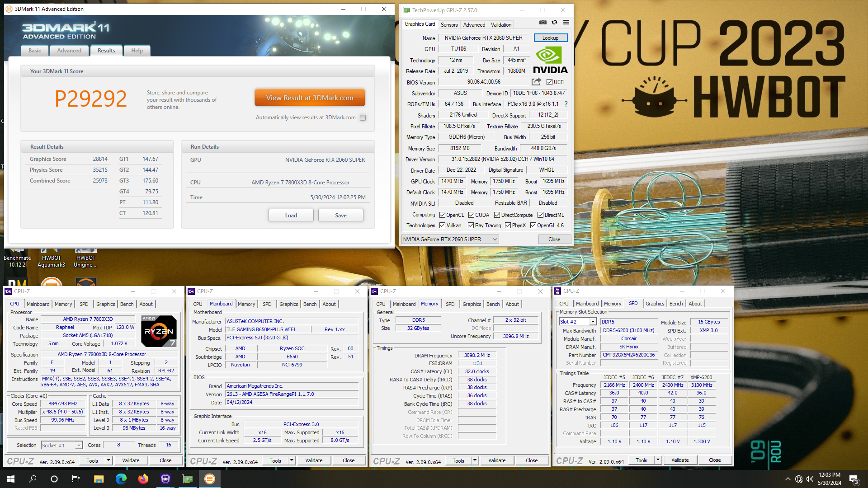Open File Explorer from the taskbar
This screenshot has height=488, width=868.
coord(99,479)
